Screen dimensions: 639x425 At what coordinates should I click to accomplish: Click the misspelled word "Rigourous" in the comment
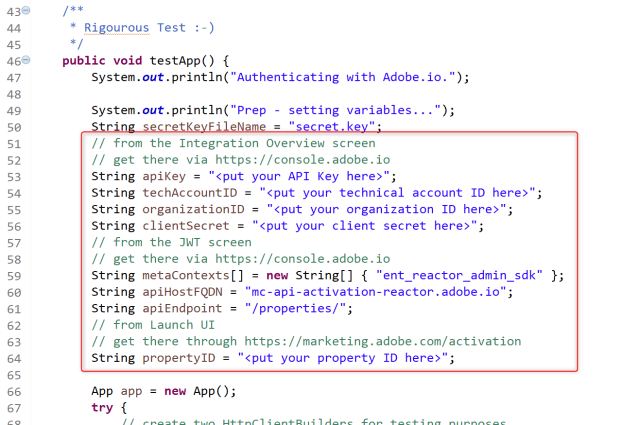[117, 28]
